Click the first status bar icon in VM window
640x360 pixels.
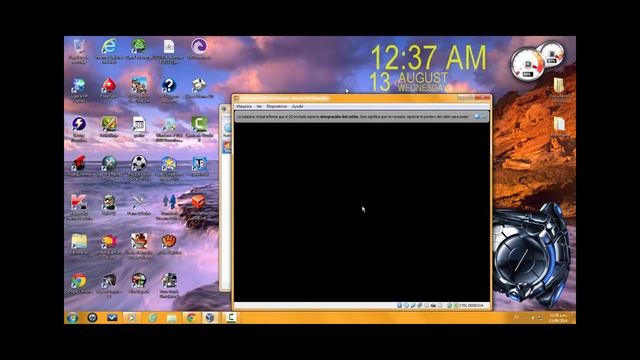[400, 305]
